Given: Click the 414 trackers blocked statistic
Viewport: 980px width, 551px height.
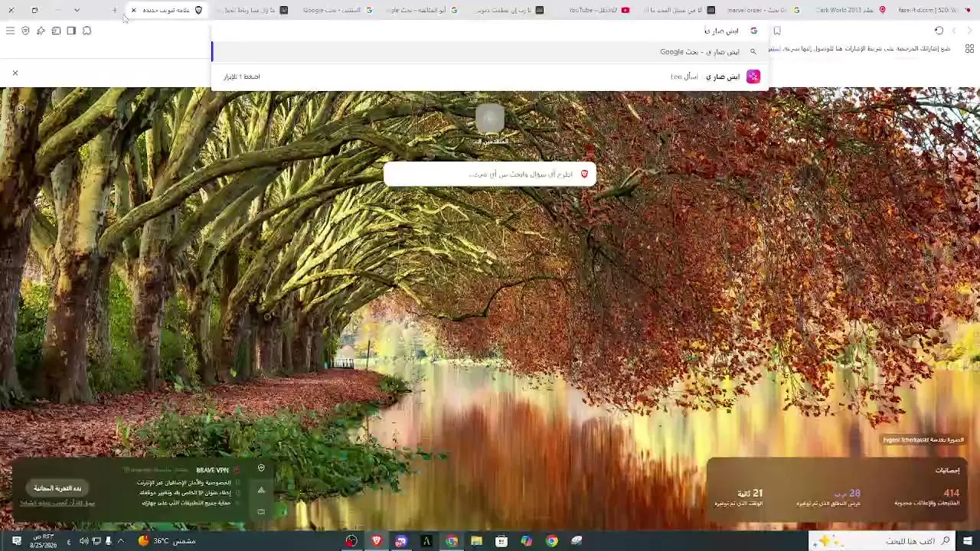Looking at the screenshot, I should pyautogui.click(x=927, y=497).
